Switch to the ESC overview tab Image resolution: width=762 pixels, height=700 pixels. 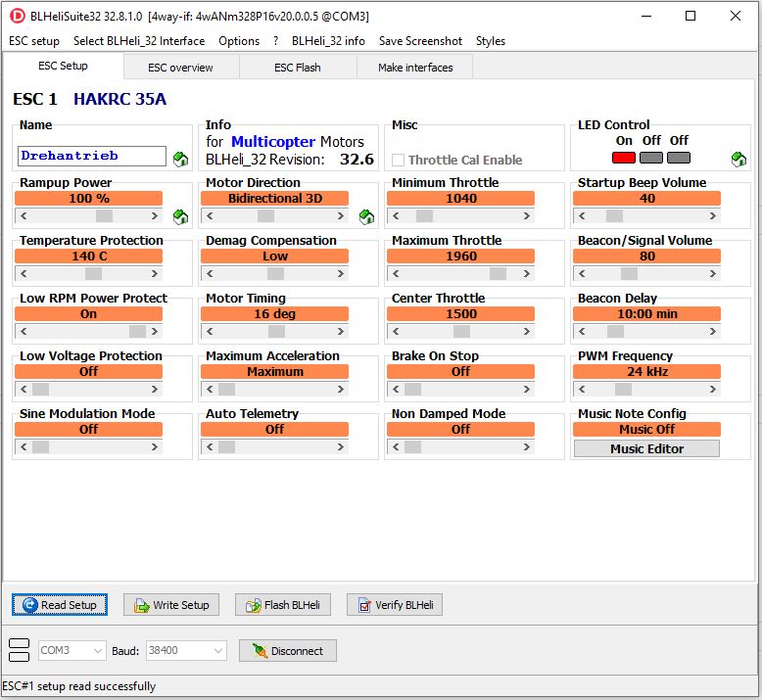pyautogui.click(x=180, y=68)
